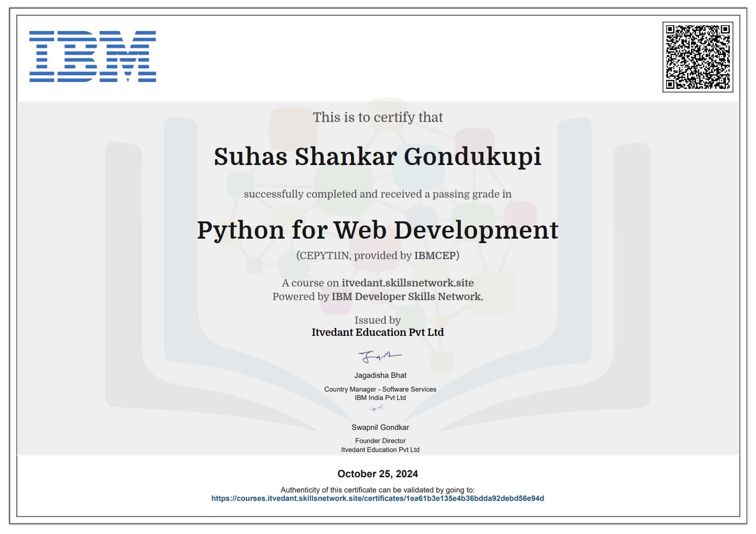Image resolution: width=756 pixels, height=534 pixels.
Task: Click the course title Python for Web Development
Action: click(x=378, y=230)
